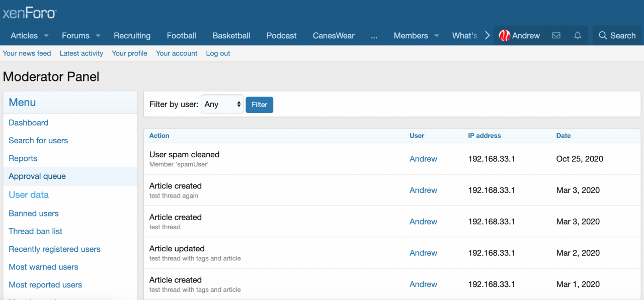Click the Log out link

click(218, 53)
